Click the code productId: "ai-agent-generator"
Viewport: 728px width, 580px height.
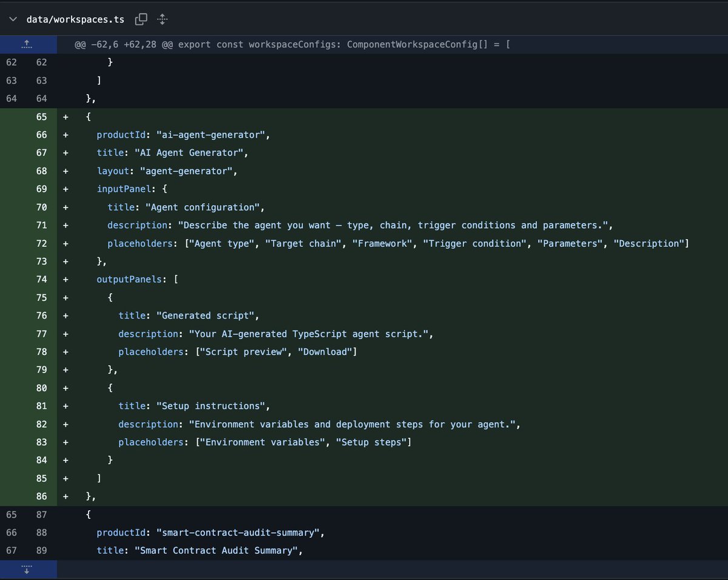[183, 135]
